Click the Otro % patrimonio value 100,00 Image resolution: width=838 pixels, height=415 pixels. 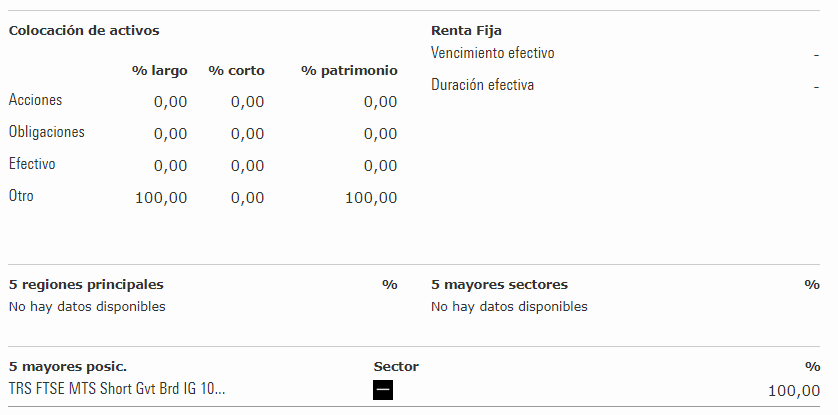tap(371, 198)
